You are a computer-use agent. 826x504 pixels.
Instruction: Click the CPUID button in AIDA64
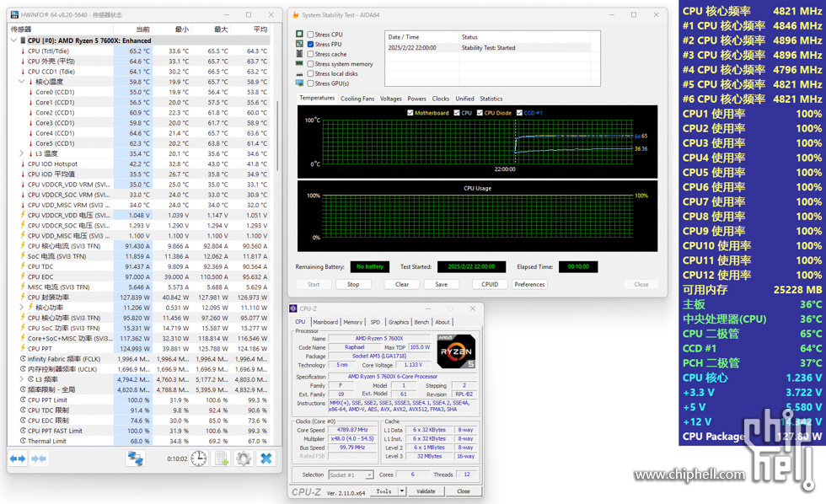(x=490, y=284)
